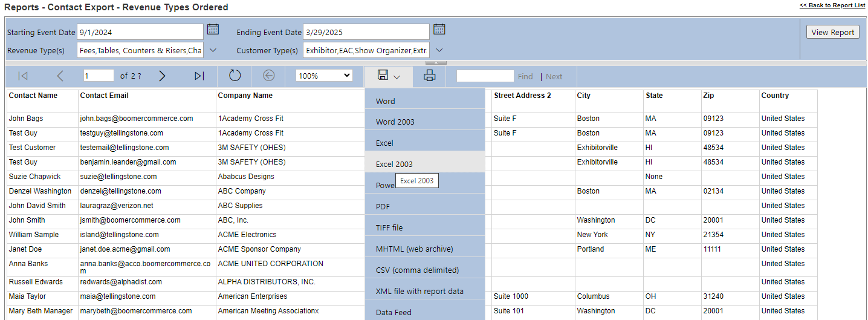Go to the next report page
This screenshot has width=868, height=320.
[162, 76]
